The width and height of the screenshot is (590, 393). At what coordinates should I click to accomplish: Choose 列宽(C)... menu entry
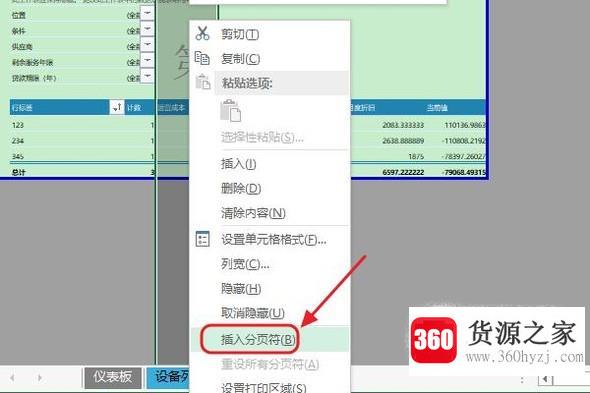tap(270, 264)
